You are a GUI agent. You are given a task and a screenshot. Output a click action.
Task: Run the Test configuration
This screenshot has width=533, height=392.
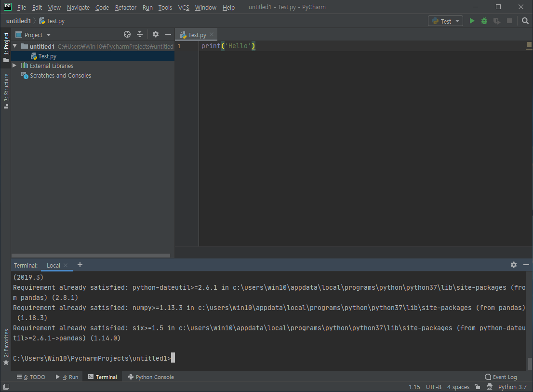click(472, 21)
